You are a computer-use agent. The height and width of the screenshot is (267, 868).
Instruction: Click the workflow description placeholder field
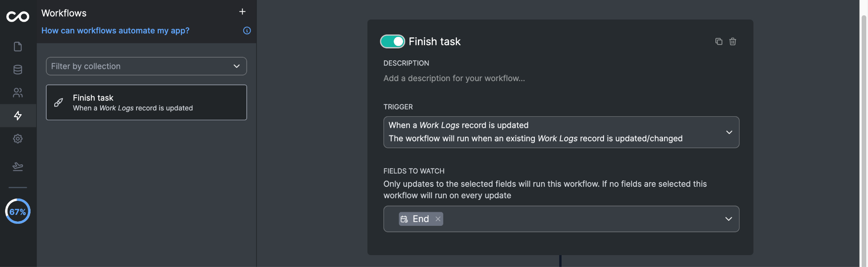click(x=454, y=78)
